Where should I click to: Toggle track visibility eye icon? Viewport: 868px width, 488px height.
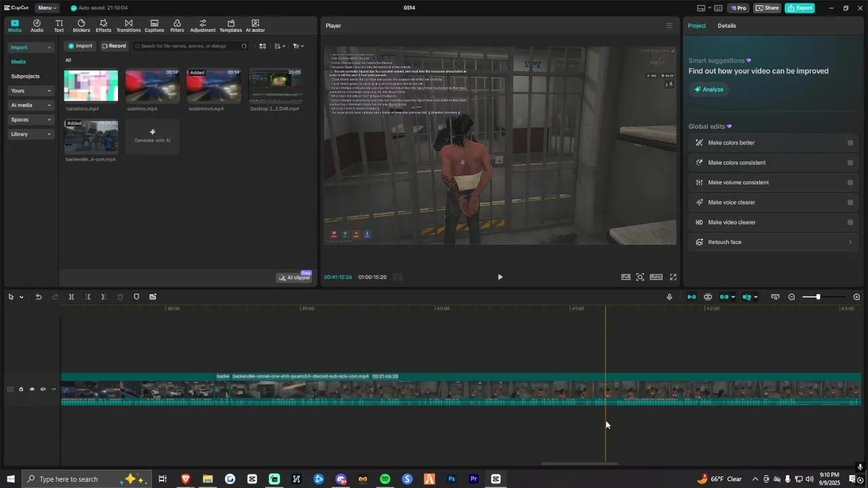click(32, 389)
